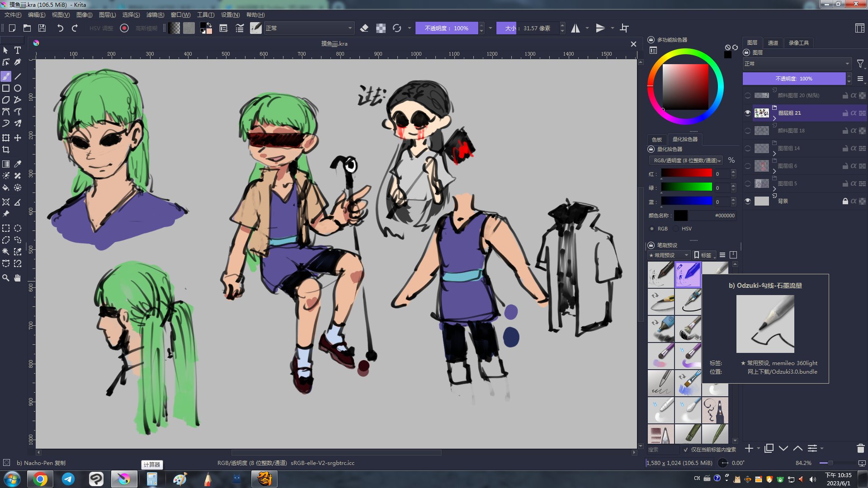
Task: Toggle visibility of 背景 layer
Action: point(748,201)
